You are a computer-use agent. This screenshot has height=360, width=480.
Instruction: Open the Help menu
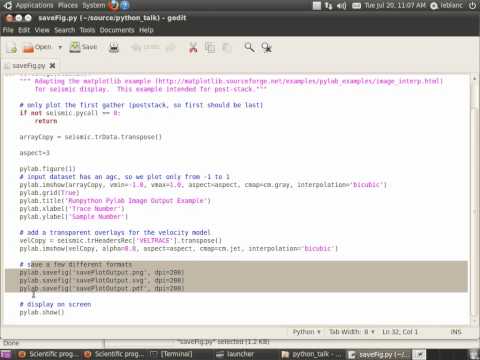[x=146, y=30]
